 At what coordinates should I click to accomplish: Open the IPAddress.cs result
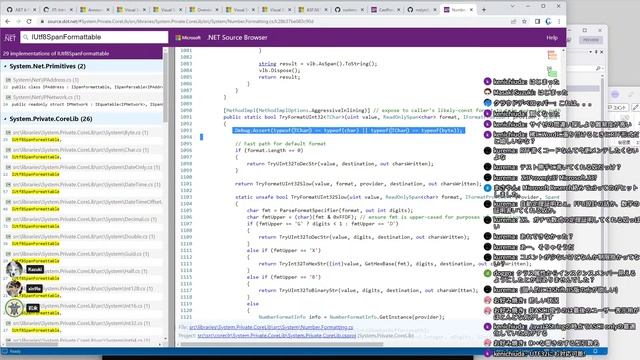(x=46, y=80)
